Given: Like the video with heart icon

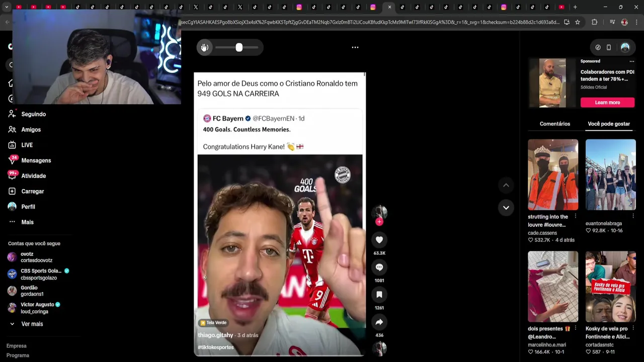Looking at the screenshot, I should tap(379, 240).
